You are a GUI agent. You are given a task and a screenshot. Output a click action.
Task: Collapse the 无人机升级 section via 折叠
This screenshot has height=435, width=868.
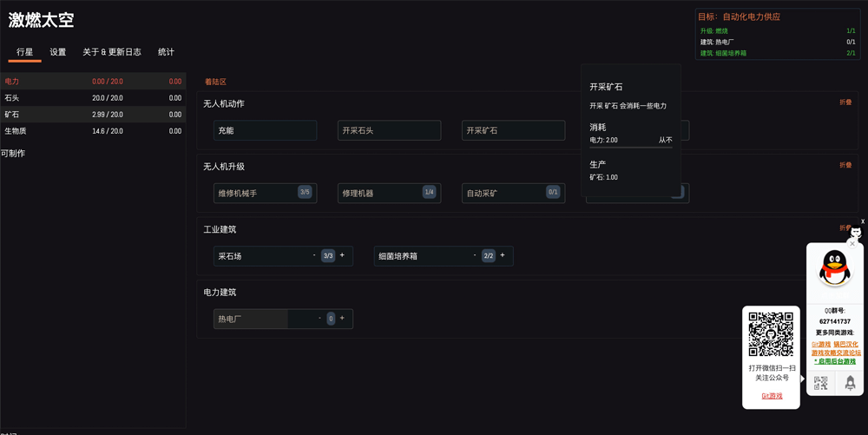[x=845, y=165]
